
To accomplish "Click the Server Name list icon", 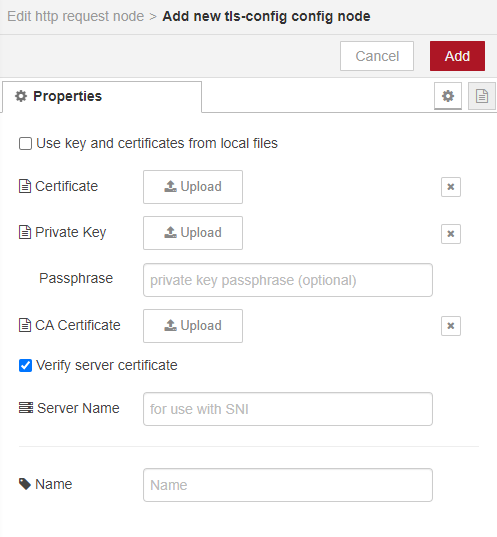I will 26,408.
